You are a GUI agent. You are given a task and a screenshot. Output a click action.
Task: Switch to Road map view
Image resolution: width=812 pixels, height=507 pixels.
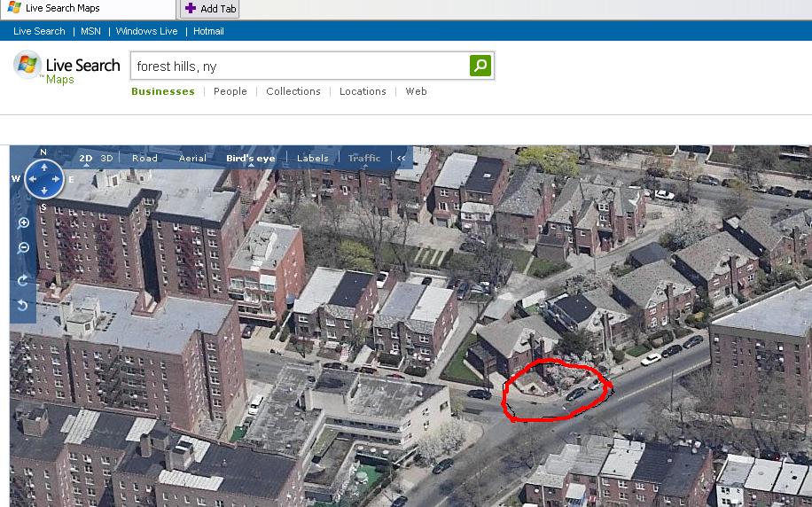tap(144, 159)
